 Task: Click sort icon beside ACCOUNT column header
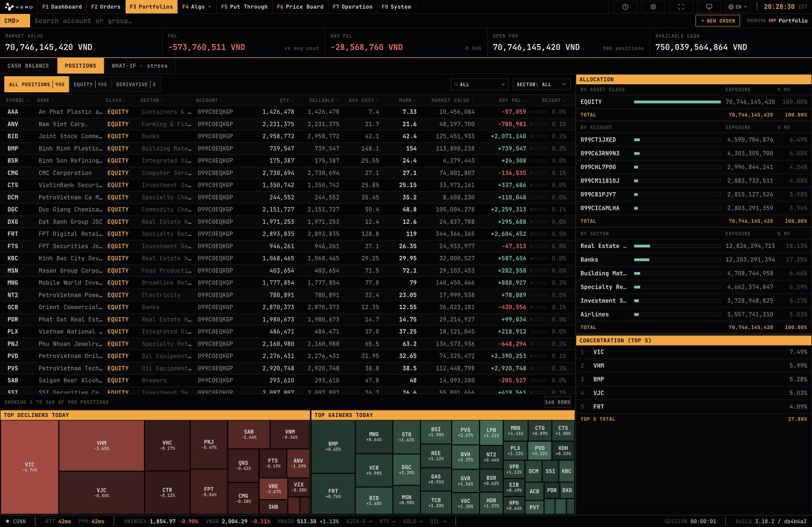pos(221,100)
